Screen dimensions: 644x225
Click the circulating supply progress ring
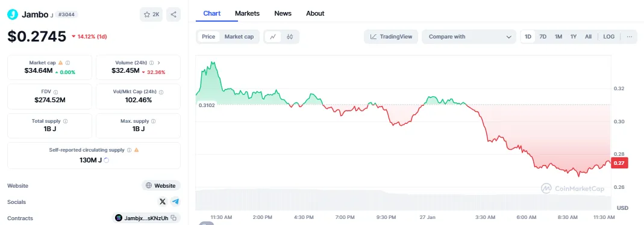(107, 160)
